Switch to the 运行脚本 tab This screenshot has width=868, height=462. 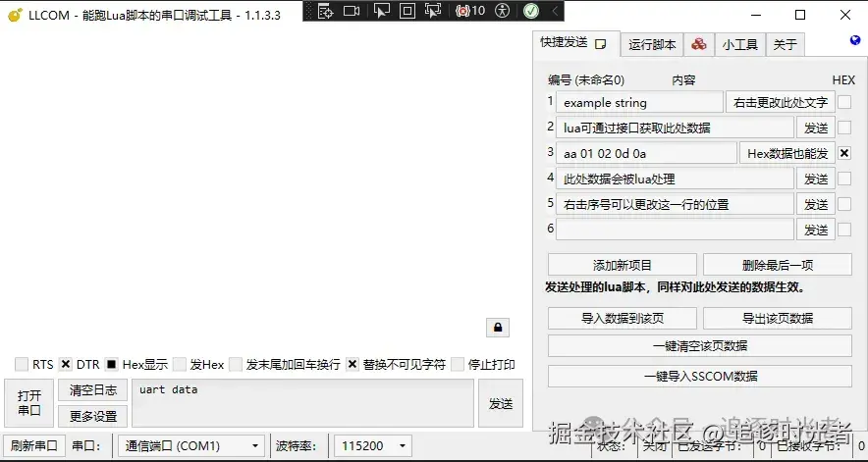[x=652, y=45]
